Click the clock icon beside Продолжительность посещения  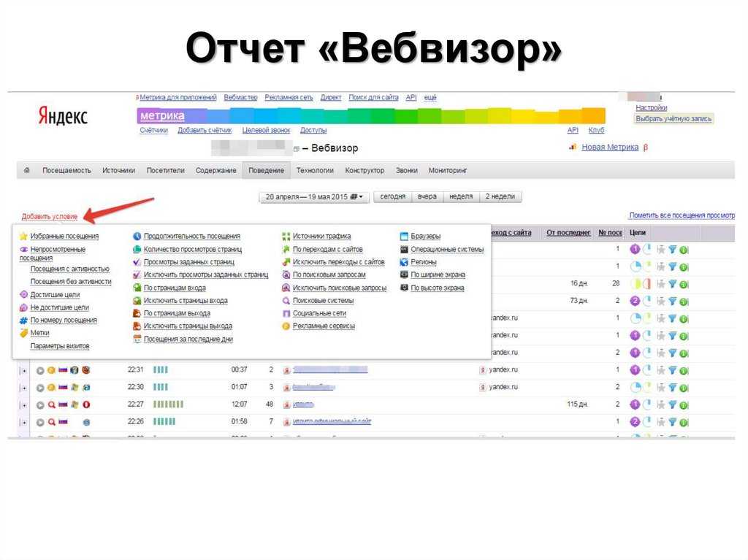[137, 236]
